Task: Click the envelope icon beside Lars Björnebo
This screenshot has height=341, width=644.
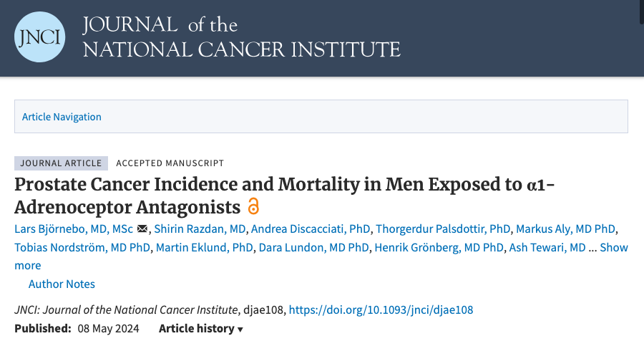Action: 142,229
